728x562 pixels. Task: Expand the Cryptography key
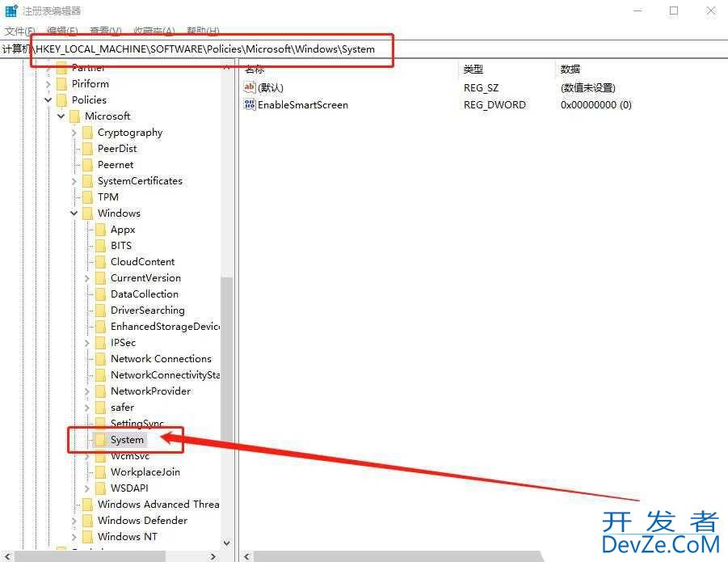tap(74, 133)
